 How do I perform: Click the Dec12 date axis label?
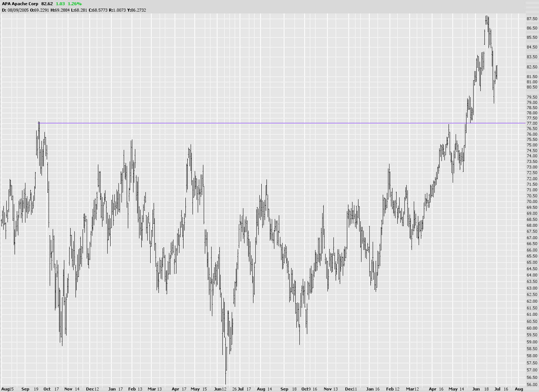tap(92, 389)
